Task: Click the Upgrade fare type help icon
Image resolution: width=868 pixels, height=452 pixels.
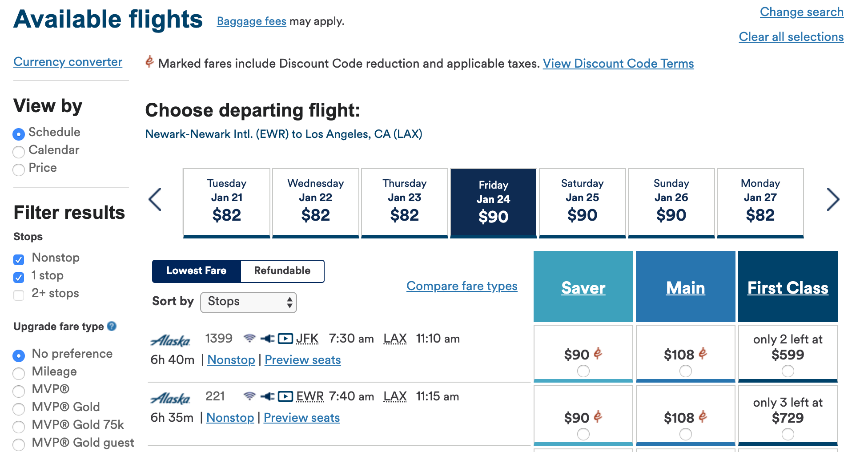Action: point(112,326)
